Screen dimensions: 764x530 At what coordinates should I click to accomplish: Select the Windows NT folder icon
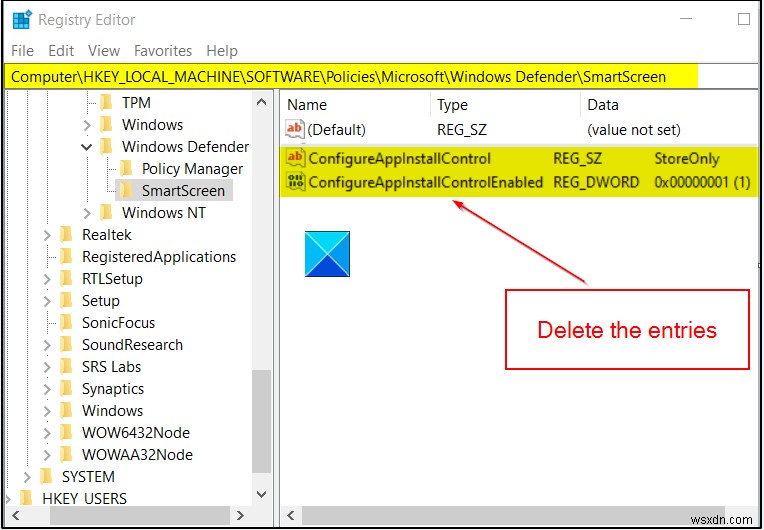[x=106, y=213]
